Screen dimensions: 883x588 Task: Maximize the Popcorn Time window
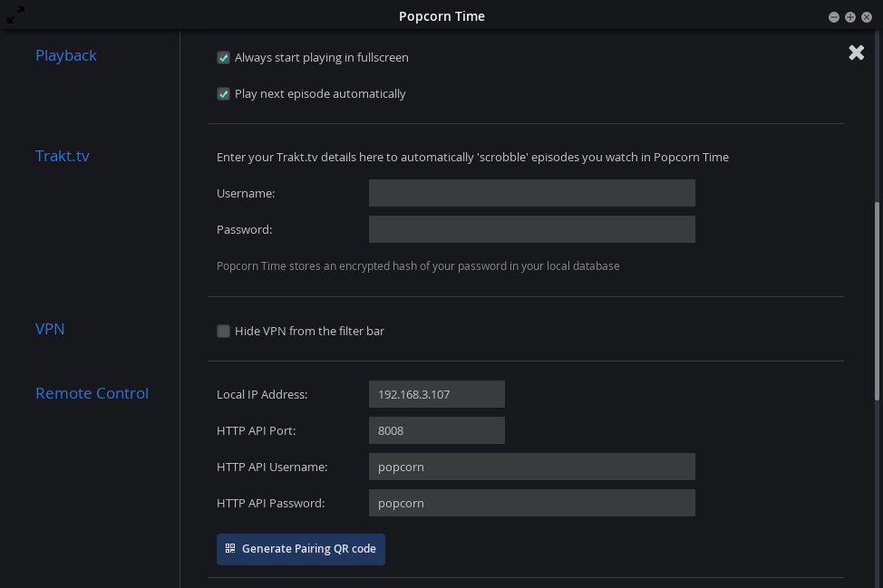point(850,17)
